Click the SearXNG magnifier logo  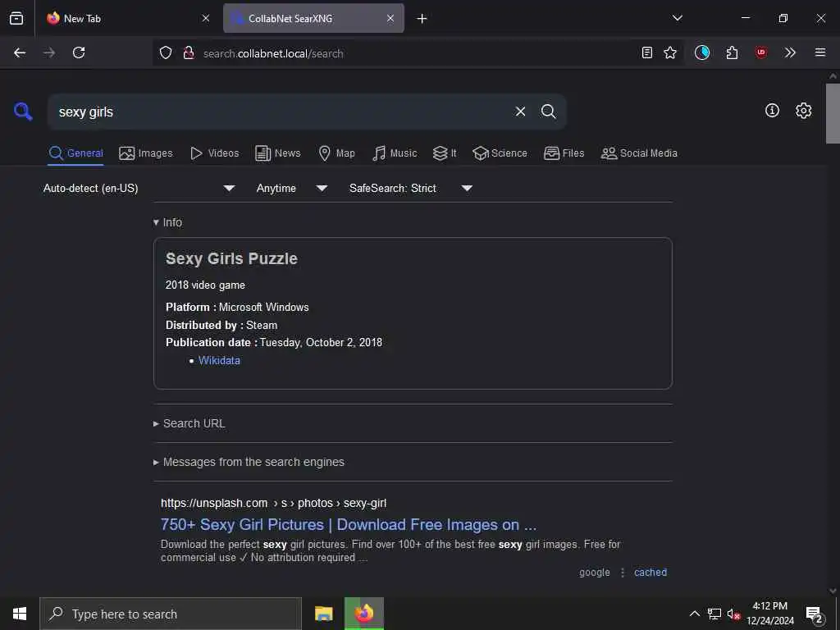click(x=23, y=112)
